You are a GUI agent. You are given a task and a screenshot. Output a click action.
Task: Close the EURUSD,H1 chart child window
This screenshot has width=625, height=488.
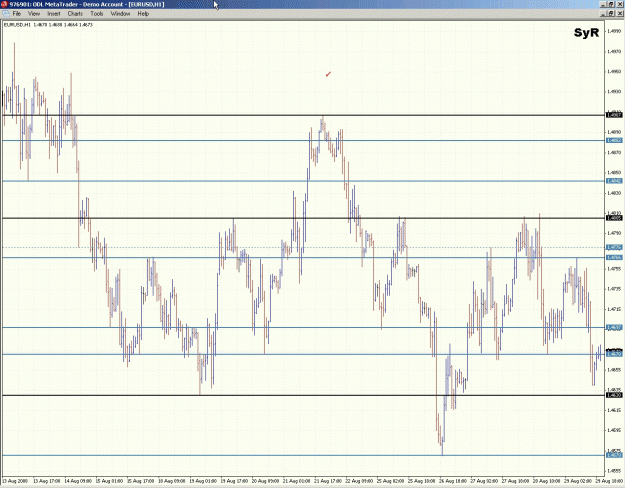click(x=619, y=14)
